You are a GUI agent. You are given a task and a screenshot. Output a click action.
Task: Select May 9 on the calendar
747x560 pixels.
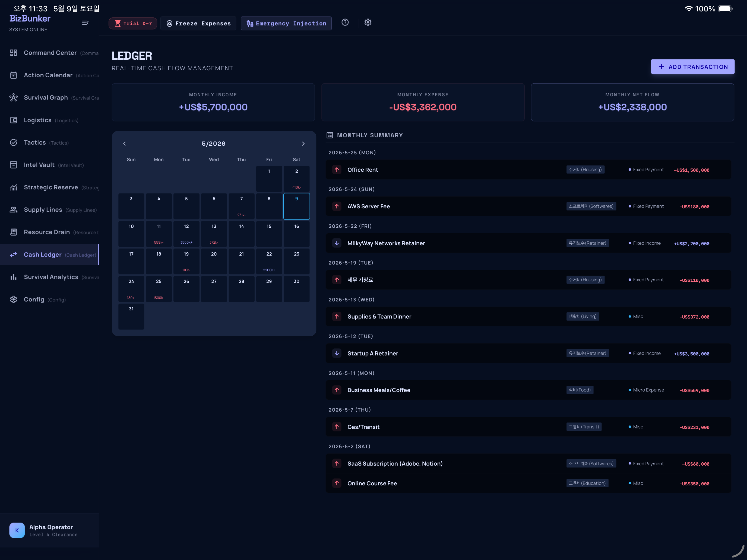296,206
